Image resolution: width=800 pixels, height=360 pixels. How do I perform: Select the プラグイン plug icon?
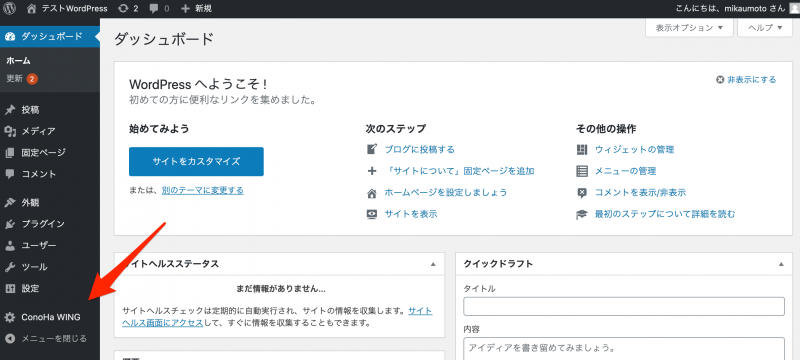click(x=10, y=224)
